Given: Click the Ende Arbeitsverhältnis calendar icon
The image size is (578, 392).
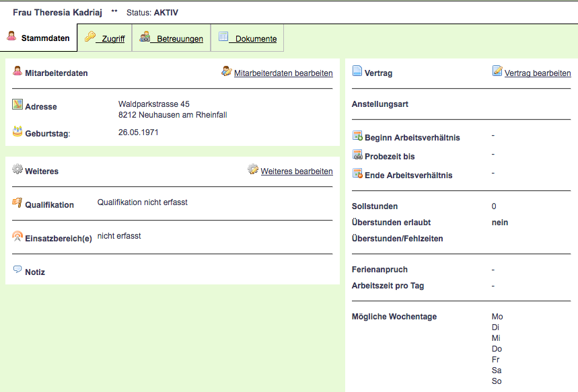Looking at the screenshot, I should pos(357,174).
